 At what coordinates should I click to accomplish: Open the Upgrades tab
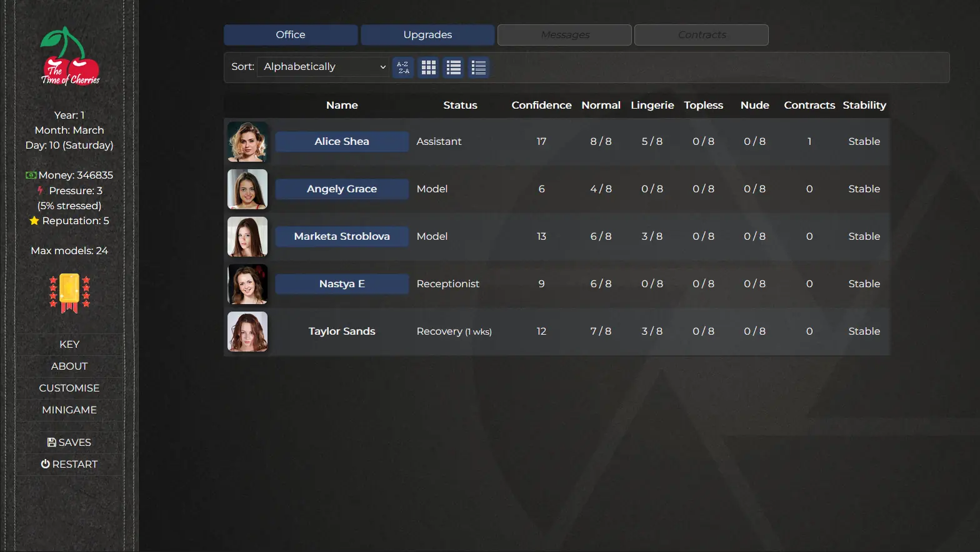click(x=427, y=35)
